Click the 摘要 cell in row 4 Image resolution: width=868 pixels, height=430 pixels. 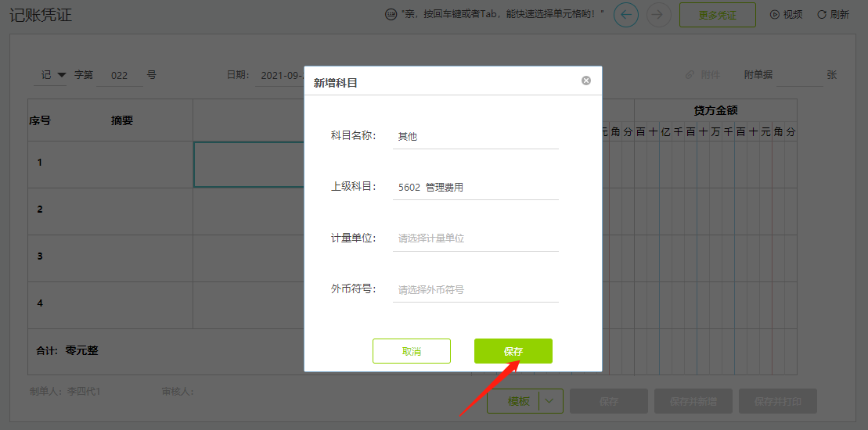(x=122, y=305)
